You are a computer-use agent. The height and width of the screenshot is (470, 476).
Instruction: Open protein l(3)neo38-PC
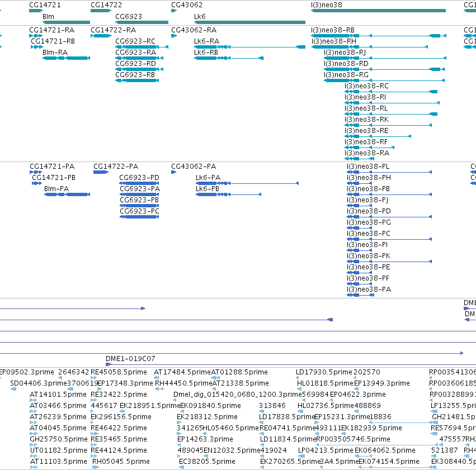pos(389,240)
